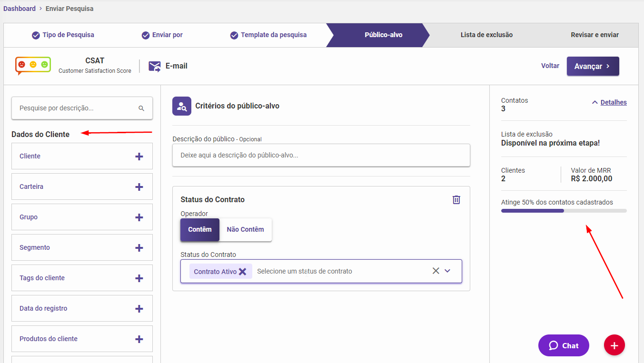
Task: Click the MRR value R$ 2.000,00
Action: tap(592, 179)
